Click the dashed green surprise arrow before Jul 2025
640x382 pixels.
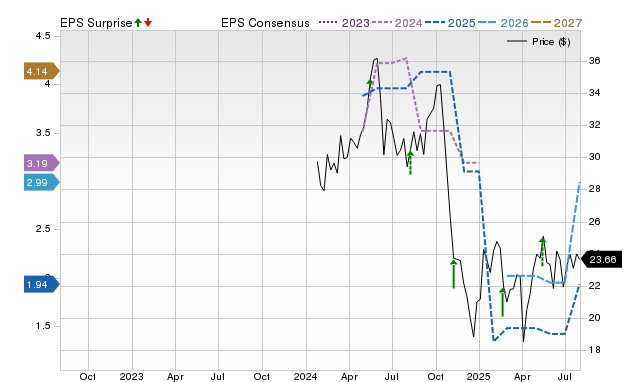coord(542,251)
